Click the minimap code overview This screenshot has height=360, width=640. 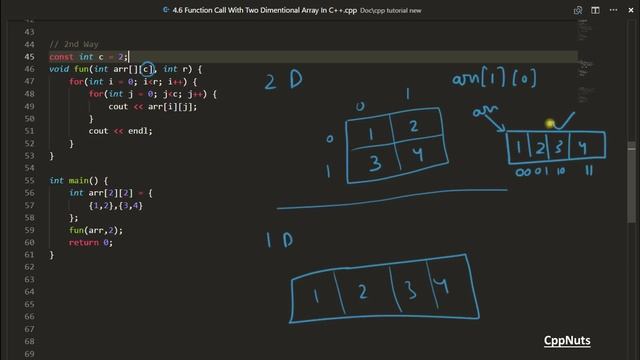click(585, 61)
